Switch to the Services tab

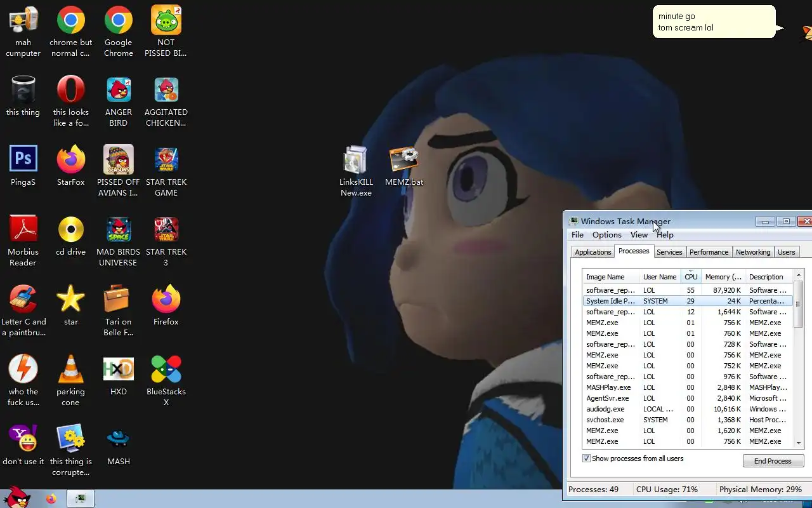(669, 252)
